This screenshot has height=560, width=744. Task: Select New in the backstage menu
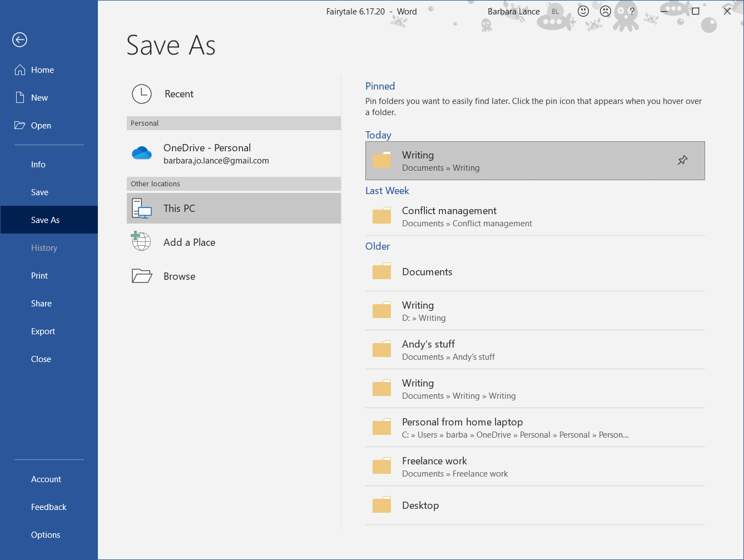coord(49,98)
